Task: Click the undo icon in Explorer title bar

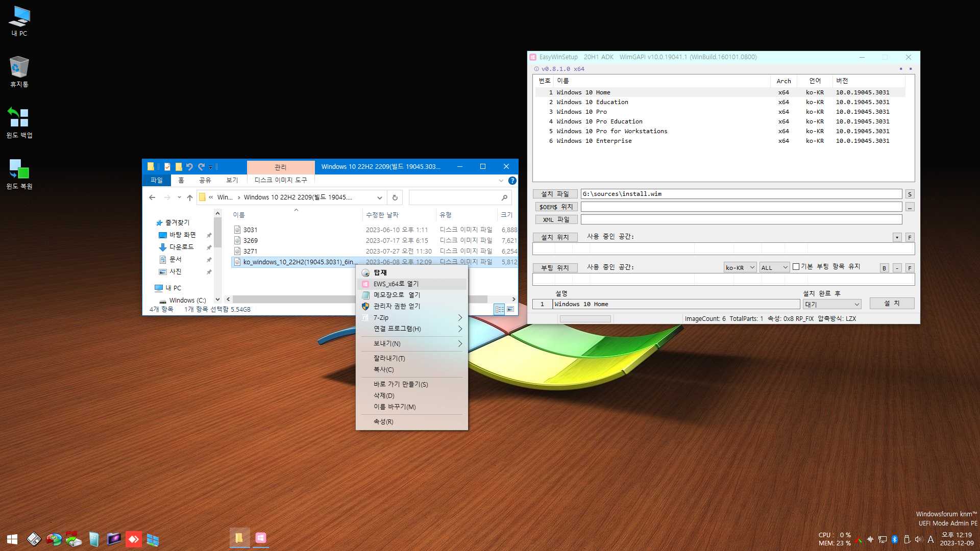Action: [189, 167]
